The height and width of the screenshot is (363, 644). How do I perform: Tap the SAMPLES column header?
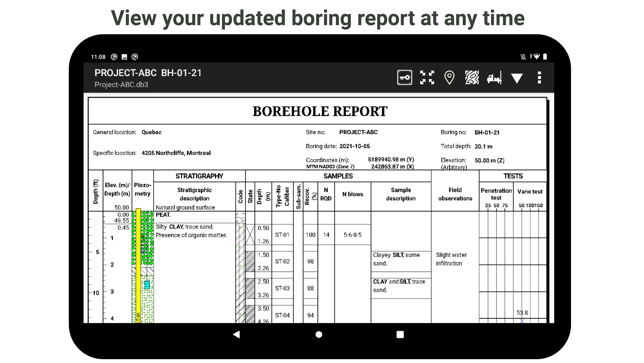[x=338, y=176]
